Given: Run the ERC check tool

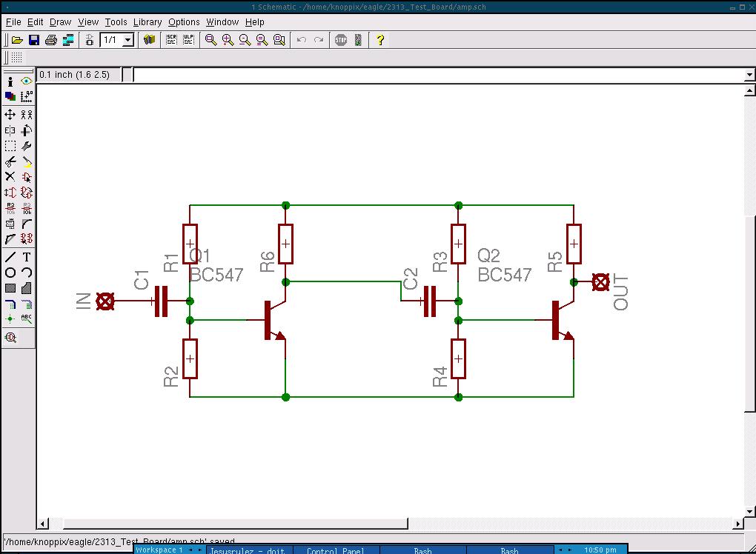Looking at the screenshot, I should (x=10, y=337).
